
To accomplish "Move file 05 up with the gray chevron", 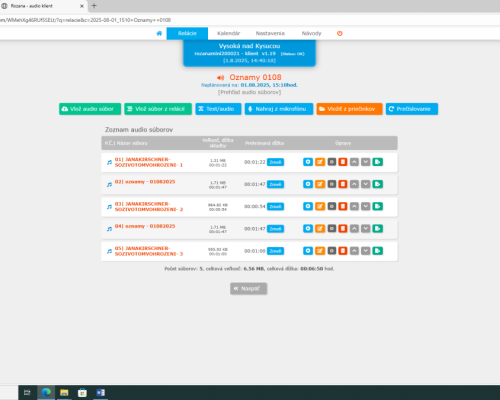I will point(354,251).
